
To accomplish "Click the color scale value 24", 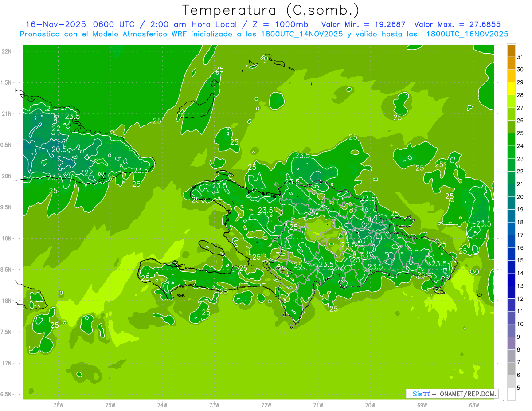I will (x=520, y=146).
